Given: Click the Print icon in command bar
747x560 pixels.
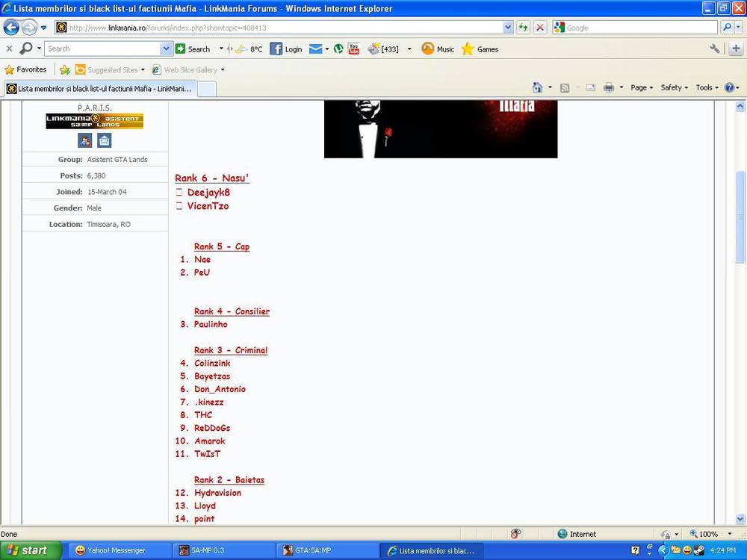Looking at the screenshot, I should 609,87.
